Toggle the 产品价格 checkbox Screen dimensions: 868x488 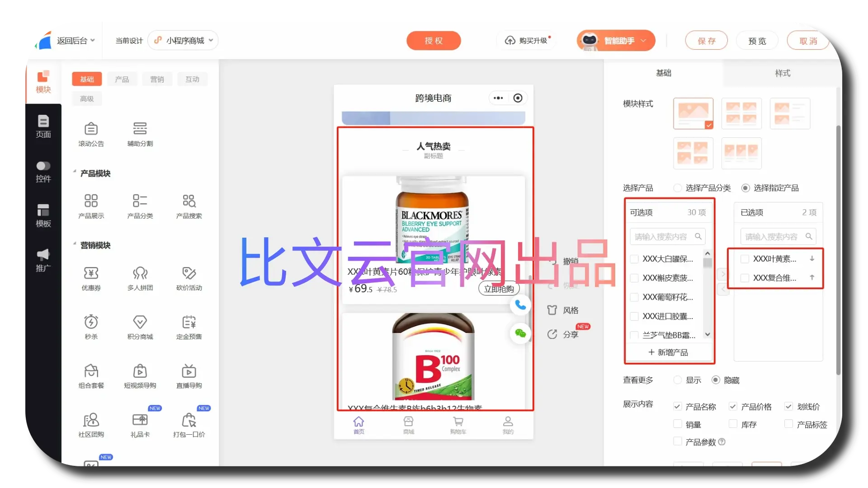click(733, 407)
